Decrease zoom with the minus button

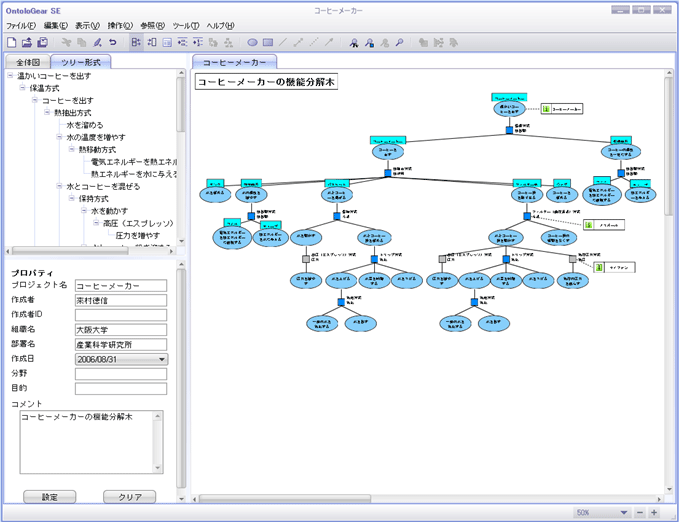(640, 512)
